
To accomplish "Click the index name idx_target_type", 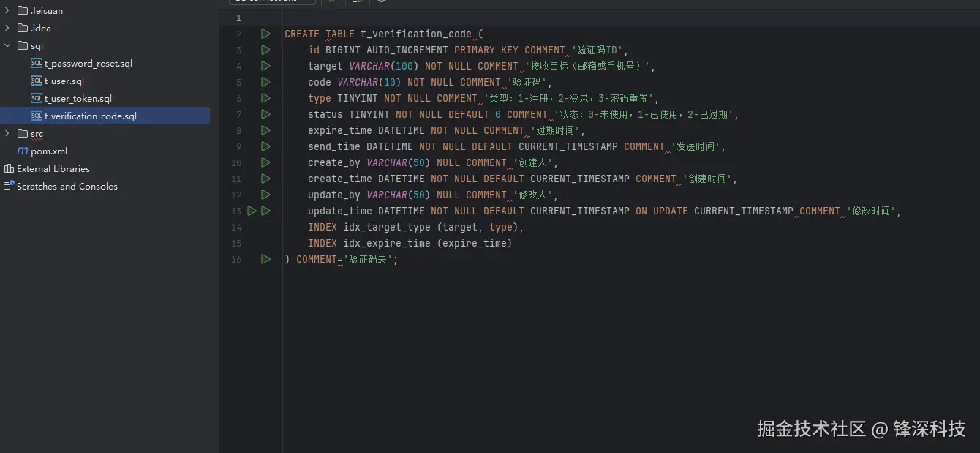I will click(x=387, y=227).
